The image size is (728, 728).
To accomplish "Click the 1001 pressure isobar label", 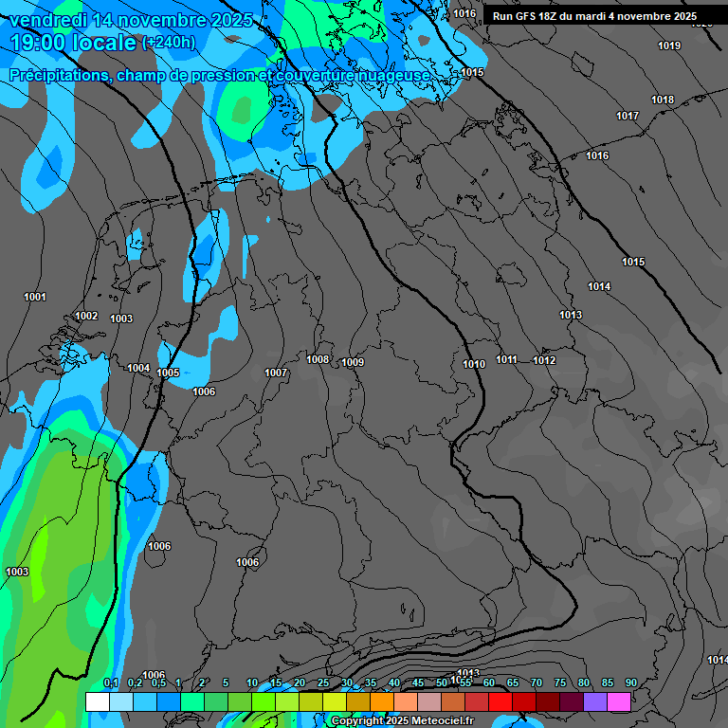I will pos(35,298).
